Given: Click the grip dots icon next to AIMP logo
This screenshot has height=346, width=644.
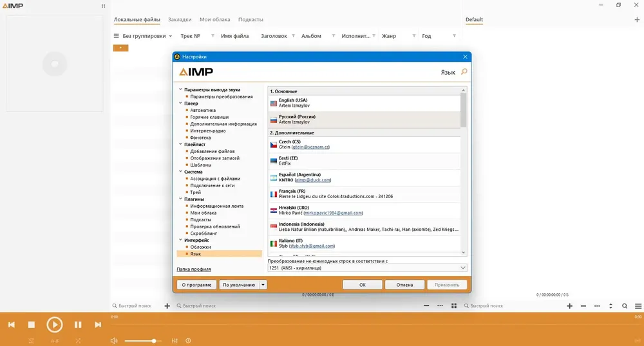Looking at the screenshot, I should pos(103,6).
